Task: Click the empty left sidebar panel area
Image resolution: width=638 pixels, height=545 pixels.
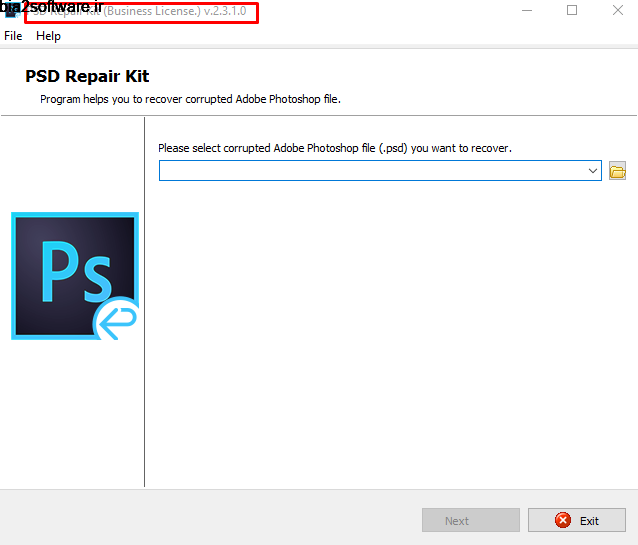Action: pyautogui.click(x=72, y=420)
